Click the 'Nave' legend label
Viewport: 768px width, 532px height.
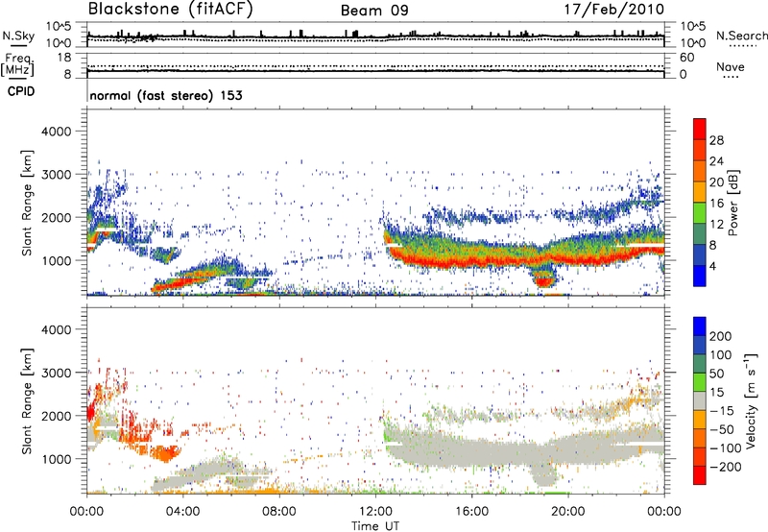coord(731,66)
